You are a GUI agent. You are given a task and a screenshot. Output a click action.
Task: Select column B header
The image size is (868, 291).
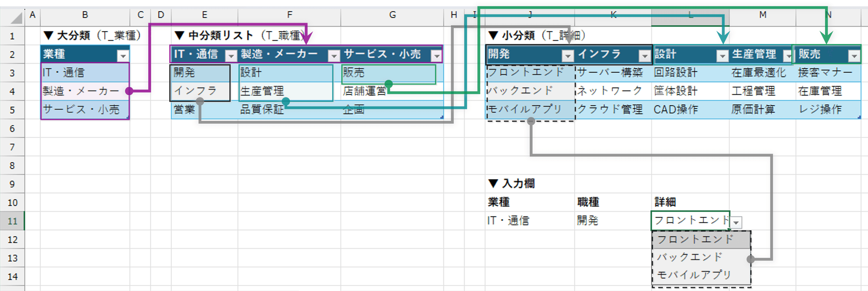tap(85, 15)
